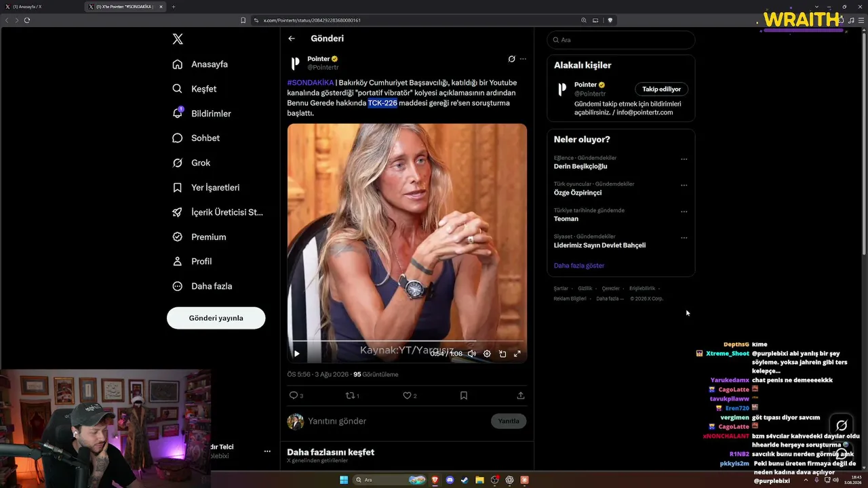Image resolution: width=868 pixels, height=488 pixels.
Task: Open Discord from the taskbar
Action: (x=450, y=480)
